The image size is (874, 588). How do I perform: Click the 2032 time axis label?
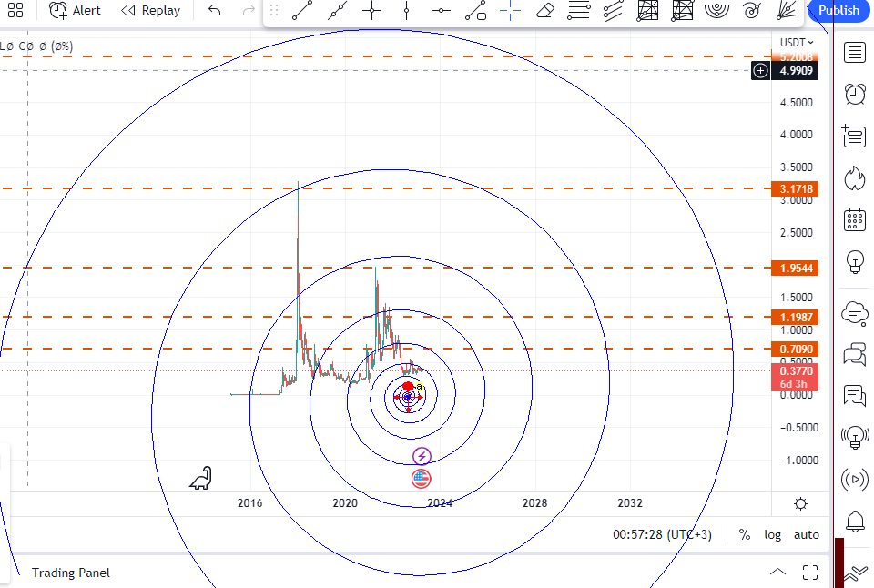[630, 503]
